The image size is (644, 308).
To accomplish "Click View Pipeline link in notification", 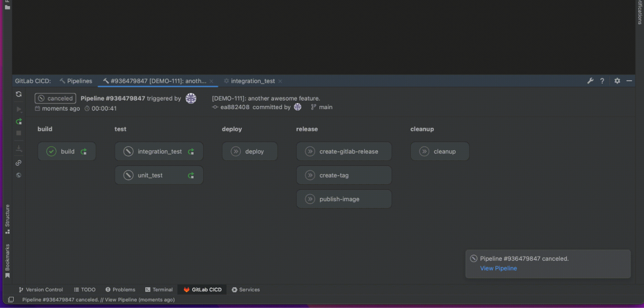I will 498,268.
